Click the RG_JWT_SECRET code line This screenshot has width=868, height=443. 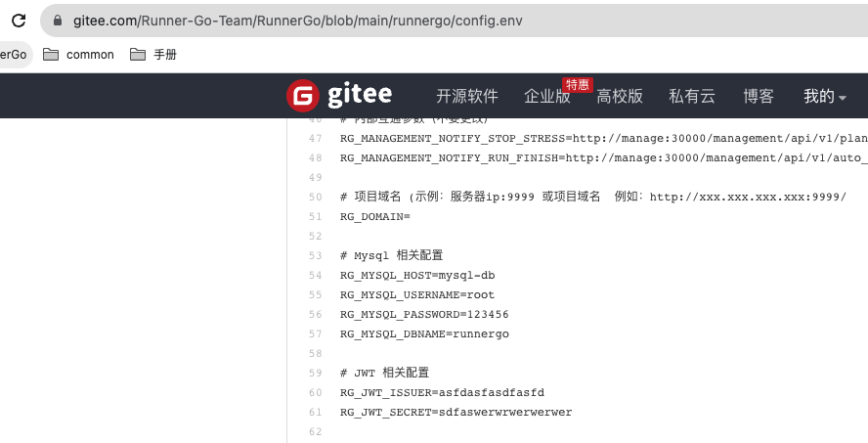pyautogui.click(x=456, y=413)
